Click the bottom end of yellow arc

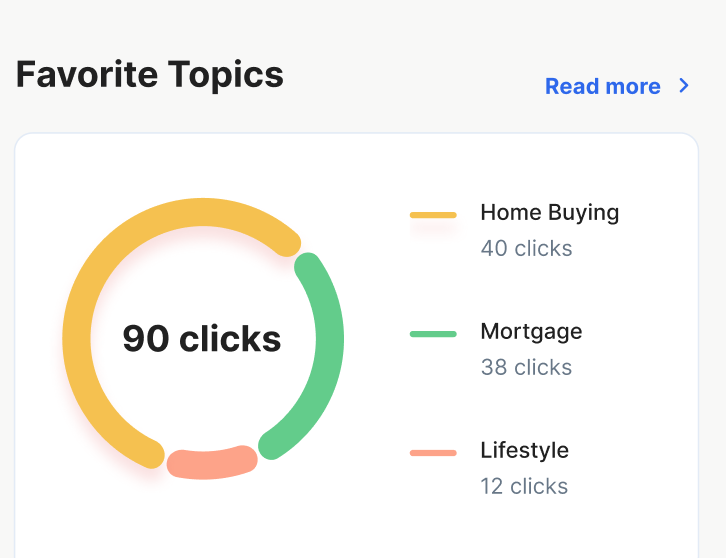[150, 454]
